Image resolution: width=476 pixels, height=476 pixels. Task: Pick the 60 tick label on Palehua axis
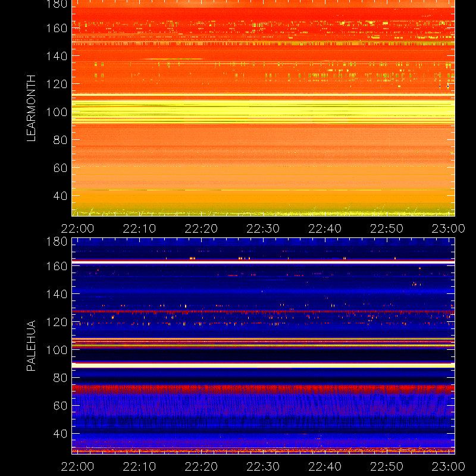pos(60,406)
